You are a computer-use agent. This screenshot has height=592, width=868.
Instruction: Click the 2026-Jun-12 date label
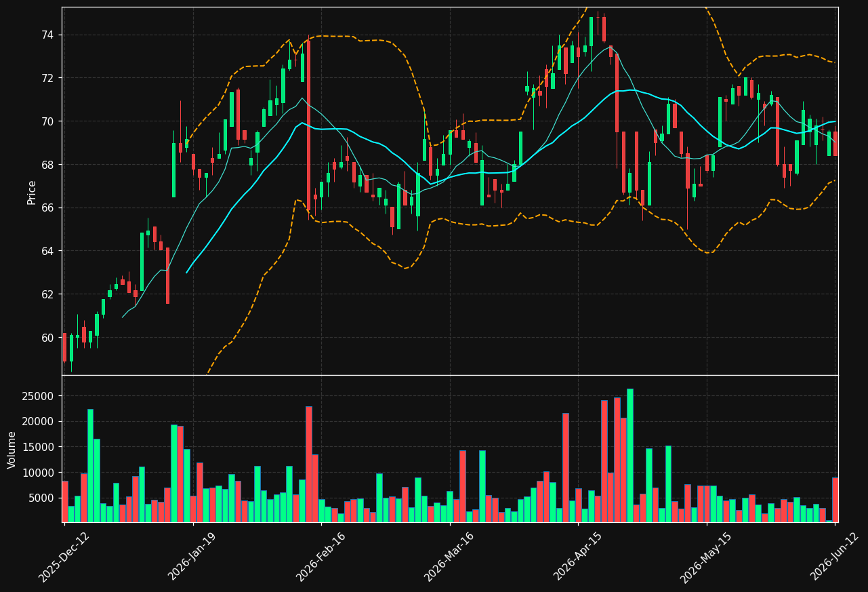[x=835, y=557]
